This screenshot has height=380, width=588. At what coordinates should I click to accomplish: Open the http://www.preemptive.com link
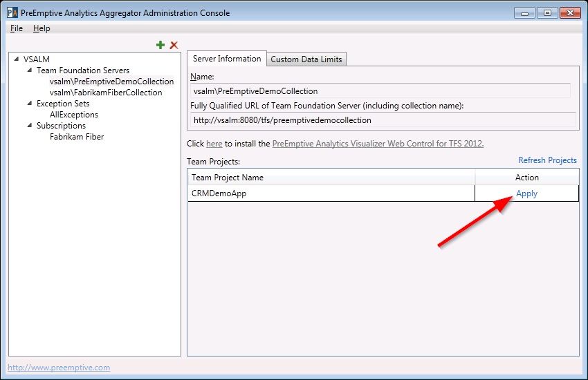[59, 368]
